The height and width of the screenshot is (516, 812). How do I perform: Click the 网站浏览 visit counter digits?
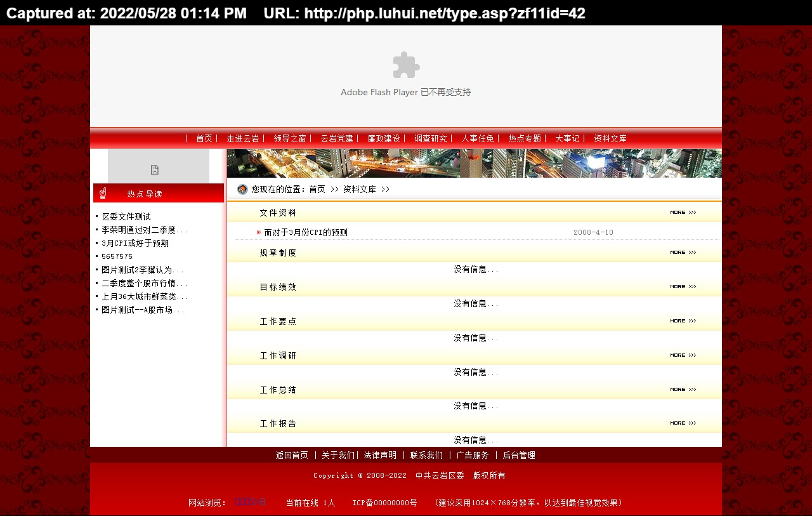click(250, 502)
